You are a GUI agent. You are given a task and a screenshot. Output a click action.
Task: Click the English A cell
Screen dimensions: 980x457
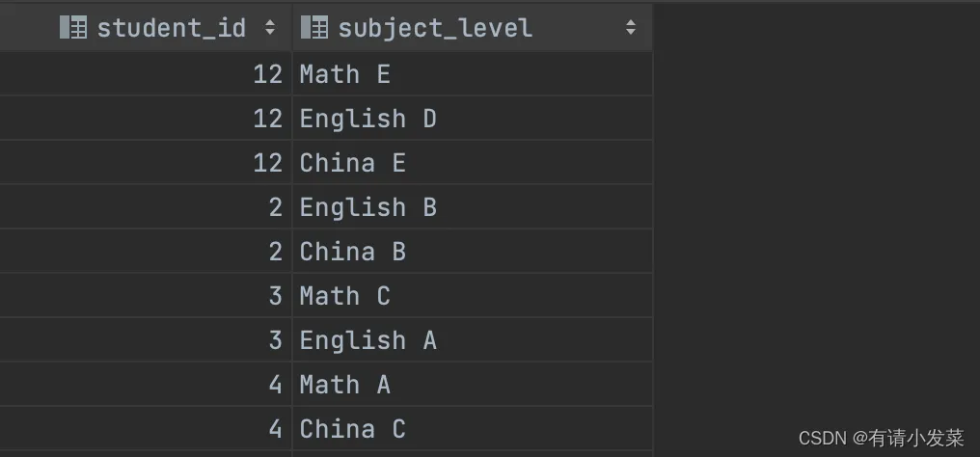(367, 340)
